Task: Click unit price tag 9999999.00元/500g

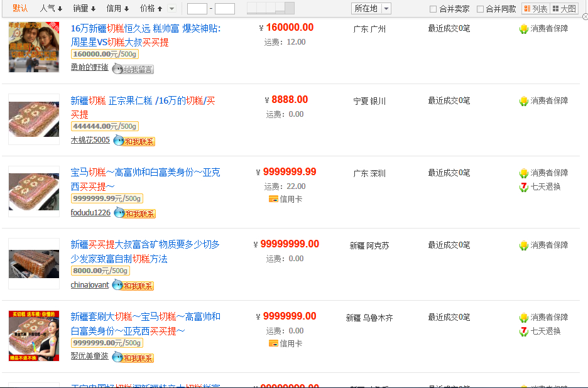Action: (x=107, y=343)
